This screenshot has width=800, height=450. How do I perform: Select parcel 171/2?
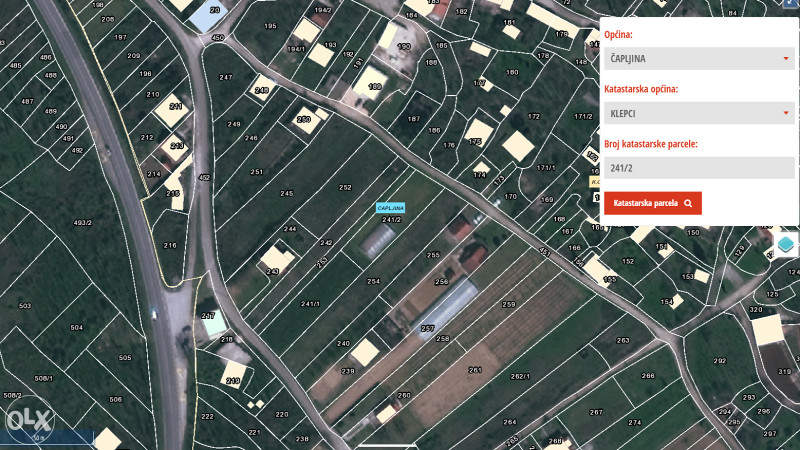tap(583, 116)
